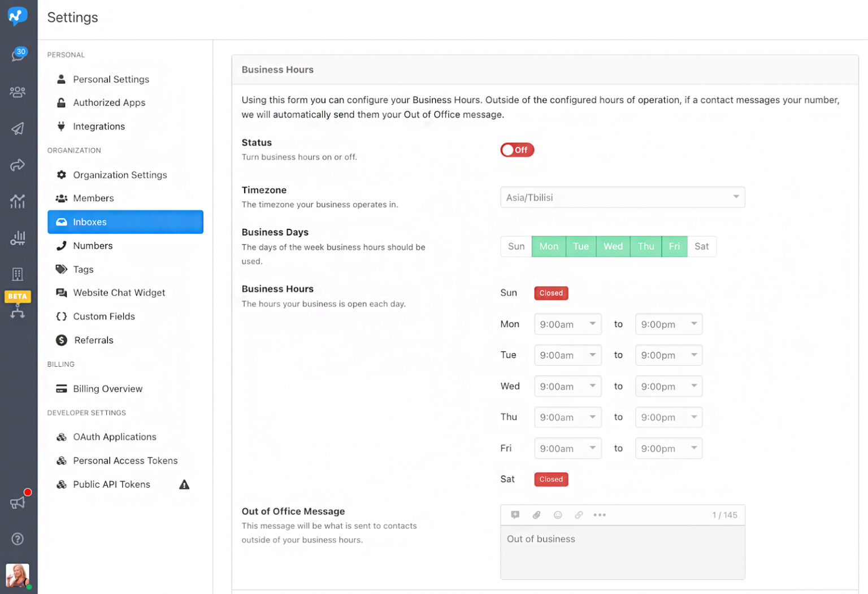Viewport: 868px width, 594px height.
Task: Click the attachment paperclip icon
Action: 536,515
